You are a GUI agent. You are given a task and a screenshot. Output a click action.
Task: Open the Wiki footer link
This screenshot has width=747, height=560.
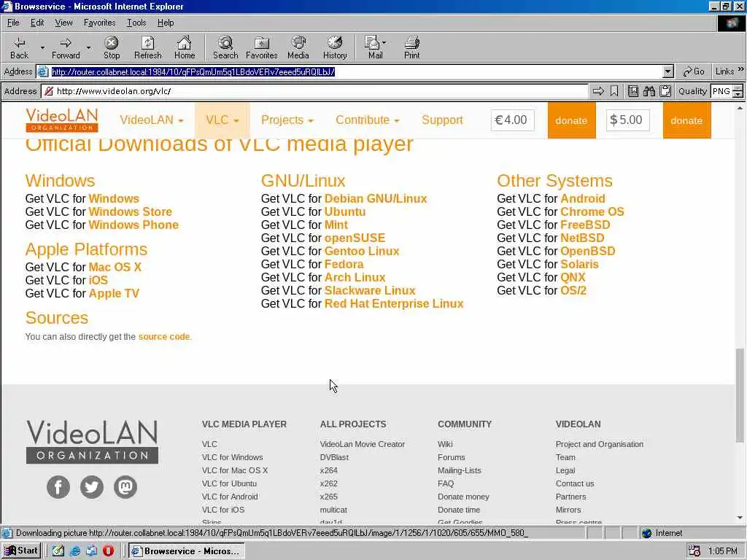point(445,444)
